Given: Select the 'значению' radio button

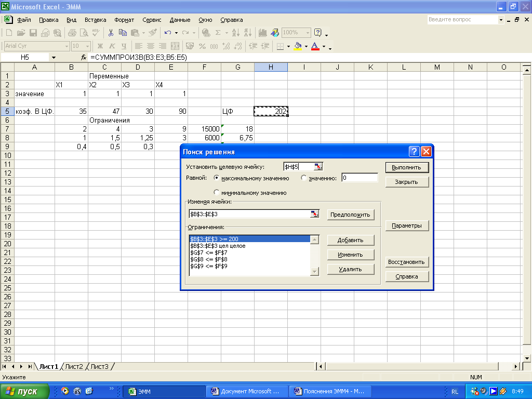Looking at the screenshot, I should point(304,178).
